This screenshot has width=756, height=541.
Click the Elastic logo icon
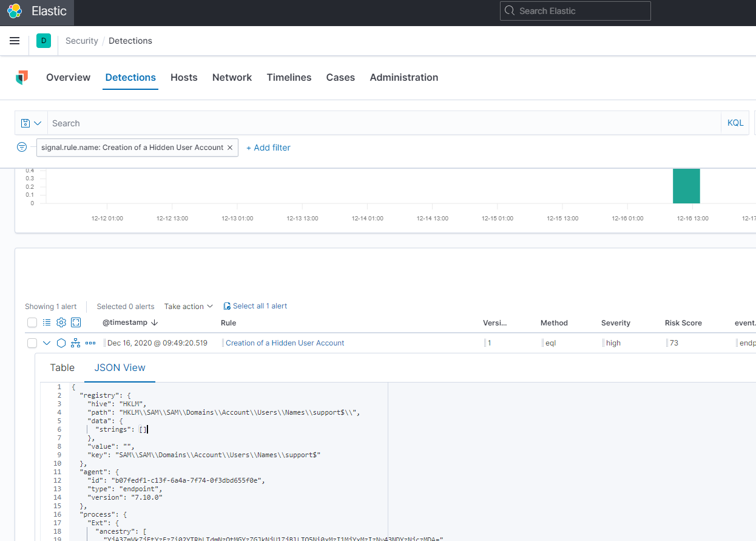15,11
